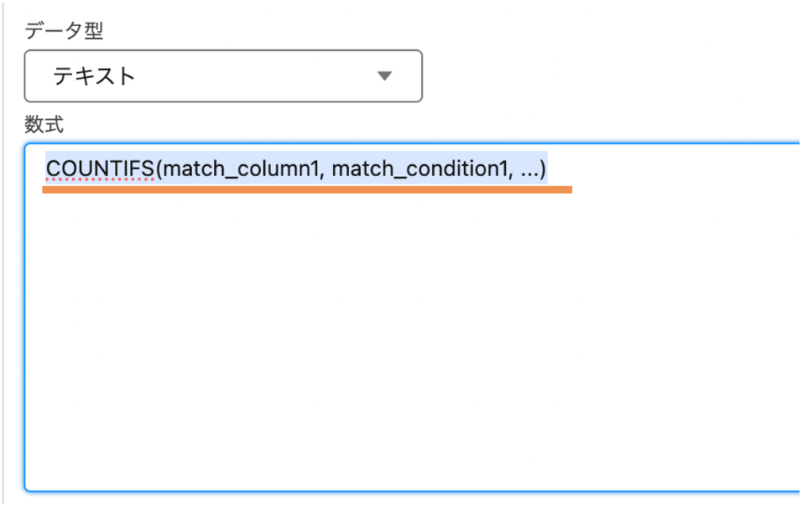The height and width of the screenshot is (508, 812).
Task: Place cursor after the formula's closing parenthesis
Action: [x=547, y=169]
